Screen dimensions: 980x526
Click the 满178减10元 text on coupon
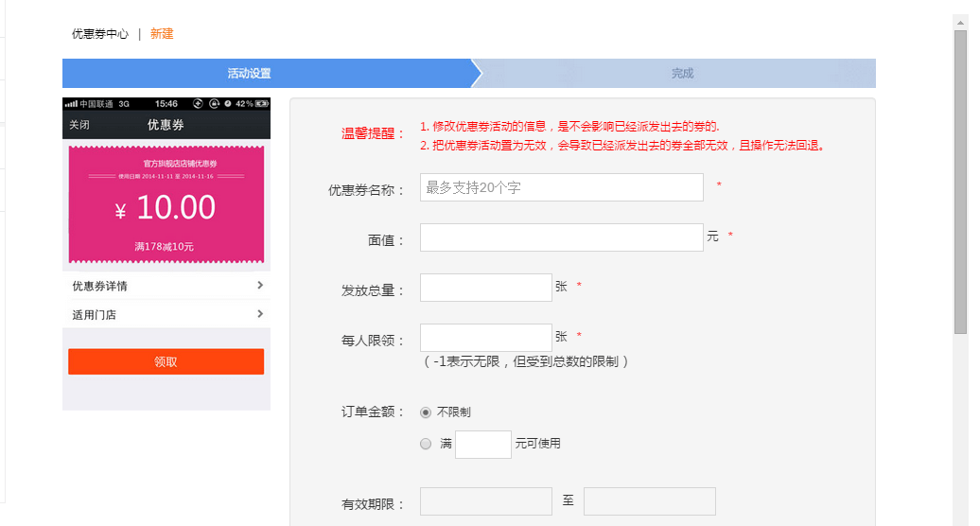pos(165,247)
